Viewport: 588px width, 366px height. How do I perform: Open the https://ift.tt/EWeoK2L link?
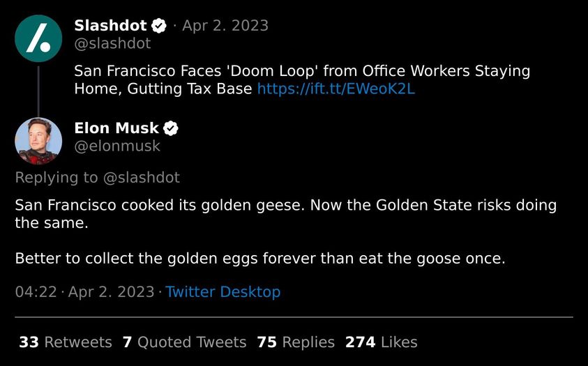[x=336, y=89]
